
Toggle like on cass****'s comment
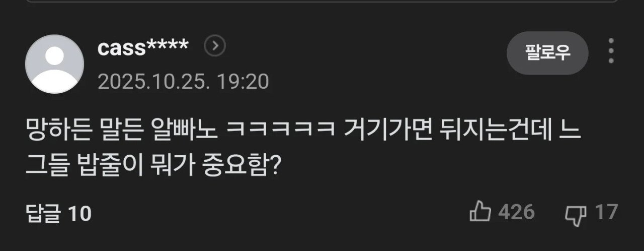pos(480,212)
